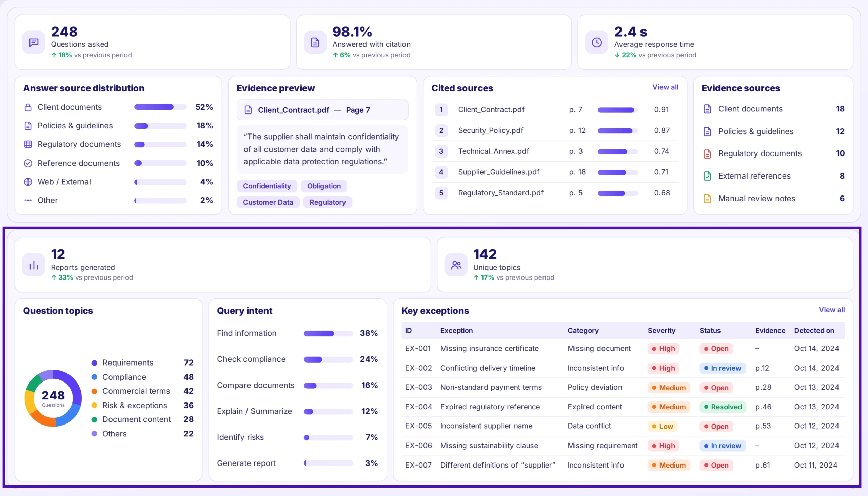Select the Regulatory tag

point(328,202)
